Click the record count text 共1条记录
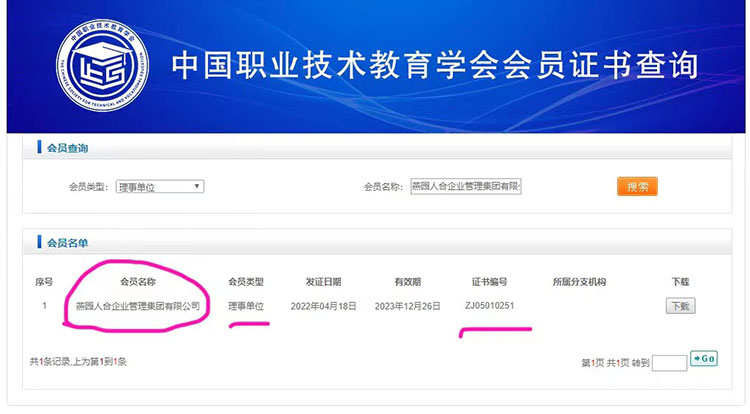Screen dimensions: 750x414 (50, 361)
